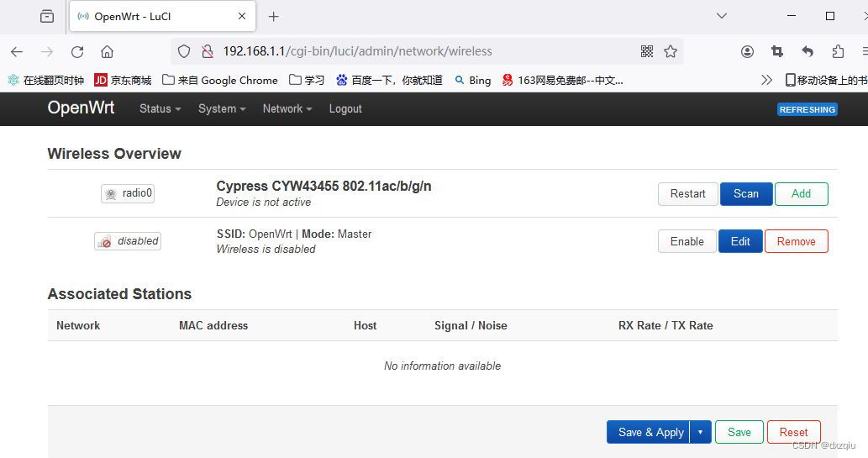Show all tabs dropdown chevron
Image resolution: width=868 pixels, height=458 pixels.
[x=721, y=15]
